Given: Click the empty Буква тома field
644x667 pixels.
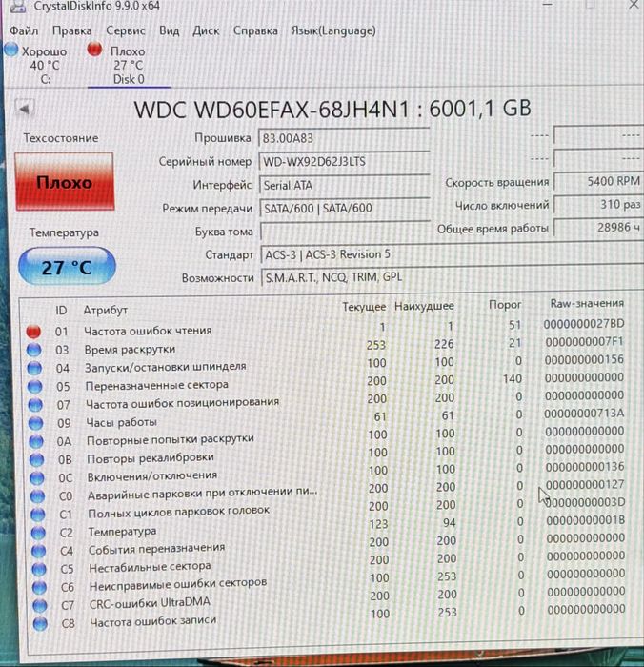Looking at the screenshot, I should (345, 231).
